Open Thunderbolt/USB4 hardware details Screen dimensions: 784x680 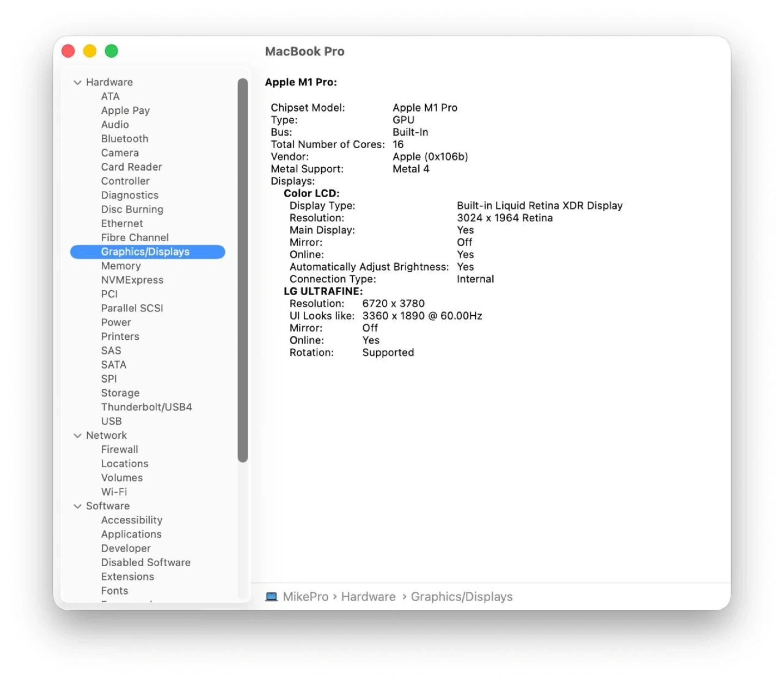(146, 407)
